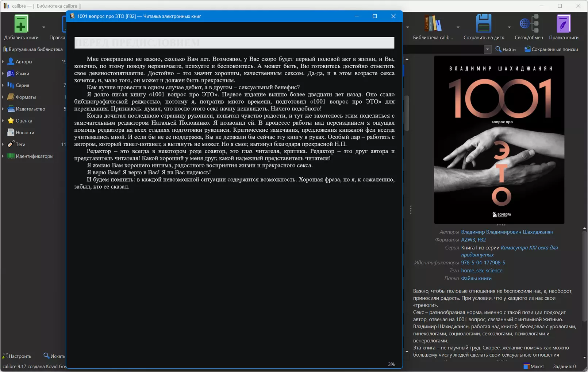Open the Камасутра XXI века series link
Viewport: 588px width, 372px height.
(510, 251)
